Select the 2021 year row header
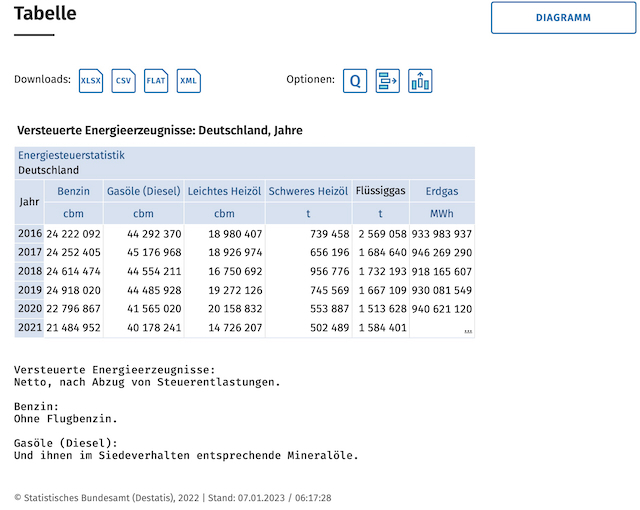The height and width of the screenshot is (510, 640). tap(29, 328)
